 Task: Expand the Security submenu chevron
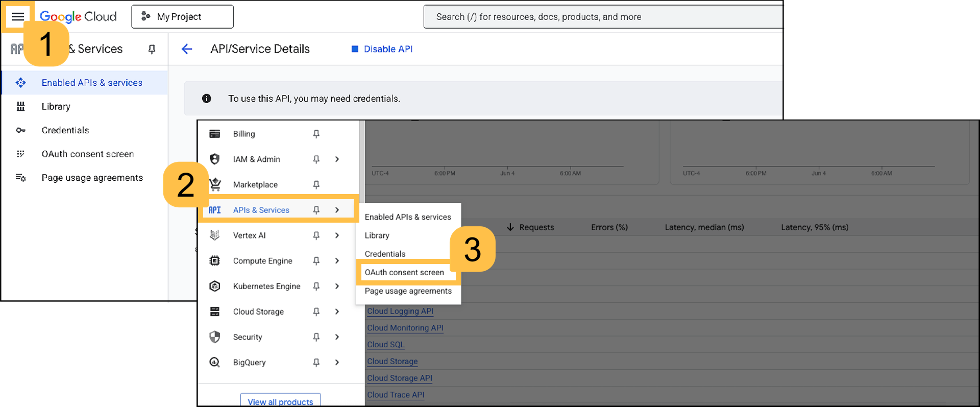coord(337,337)
